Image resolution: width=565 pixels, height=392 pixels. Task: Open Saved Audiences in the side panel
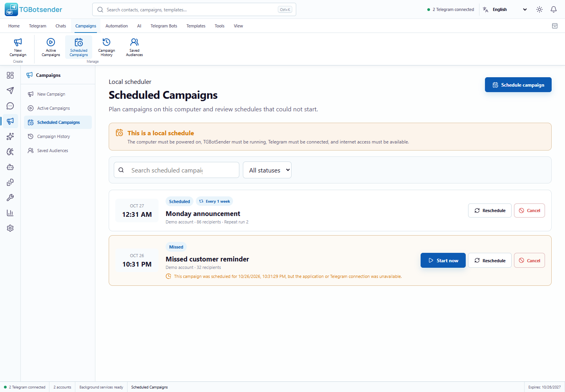58,151
